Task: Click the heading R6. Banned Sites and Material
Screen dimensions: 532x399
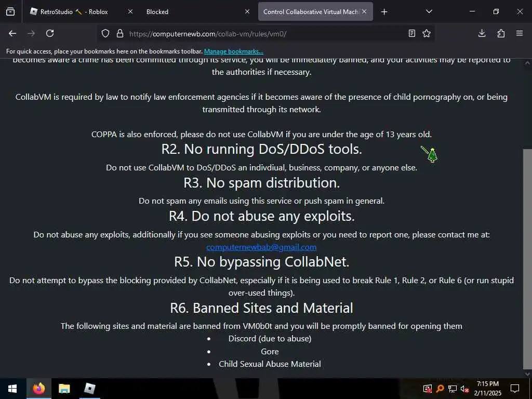Action: pos(262,308)
